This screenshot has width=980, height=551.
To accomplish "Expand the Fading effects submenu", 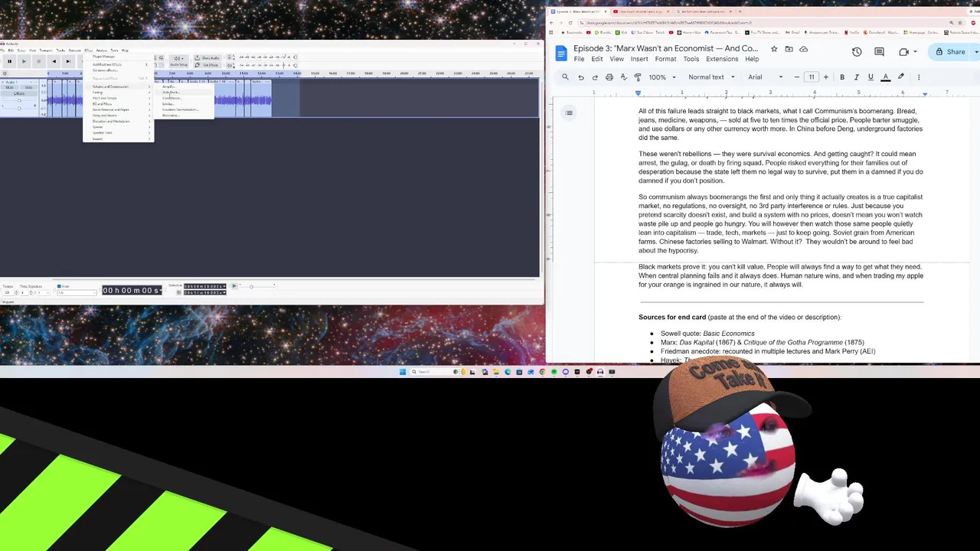I will 119,93.
